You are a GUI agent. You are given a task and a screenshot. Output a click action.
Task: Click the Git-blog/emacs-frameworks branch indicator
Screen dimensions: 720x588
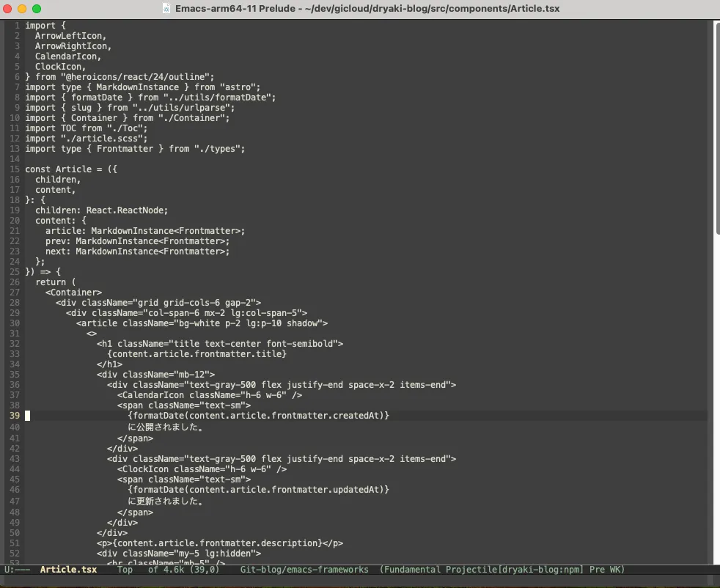click(x=304, y=570)
